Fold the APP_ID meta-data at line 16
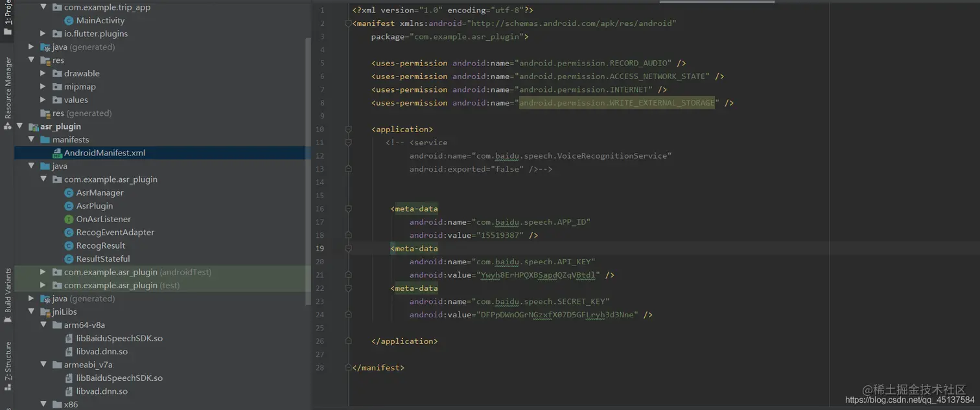The width and height of the screenshot is (980, 410). click(x=349, y=209)
